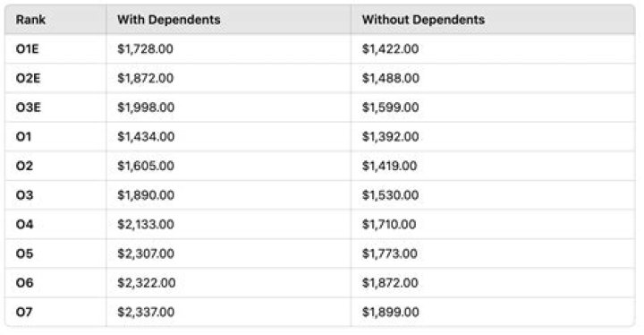644x335 pixels.
Task: Click the $1,530.00 value for O3
Action: pos(390,195)
